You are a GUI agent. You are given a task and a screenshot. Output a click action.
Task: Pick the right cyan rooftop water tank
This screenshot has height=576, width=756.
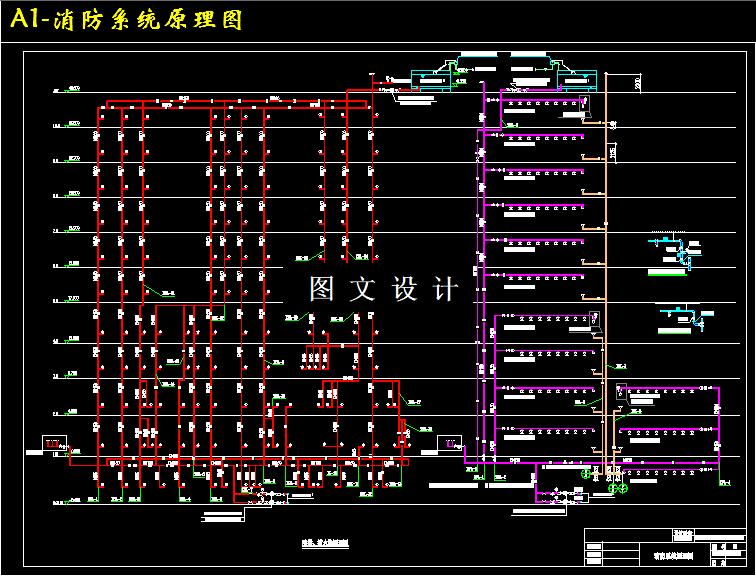[577, 80]
